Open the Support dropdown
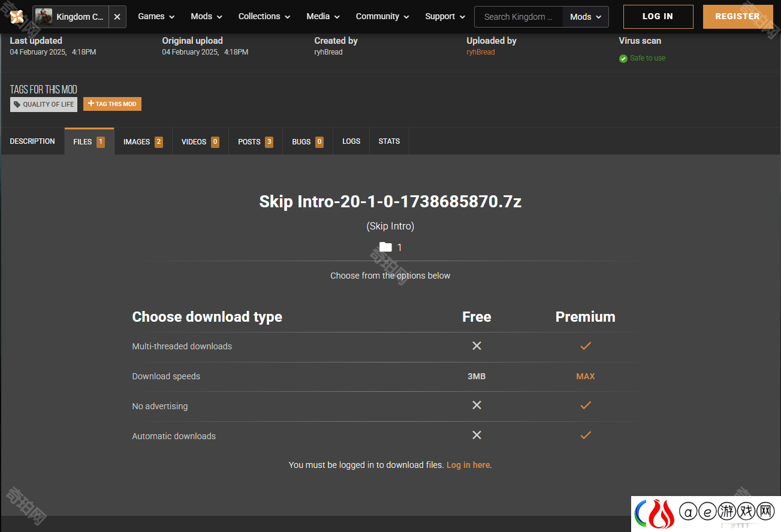Viewport: 781px width, 532px height. click(445, 17)
